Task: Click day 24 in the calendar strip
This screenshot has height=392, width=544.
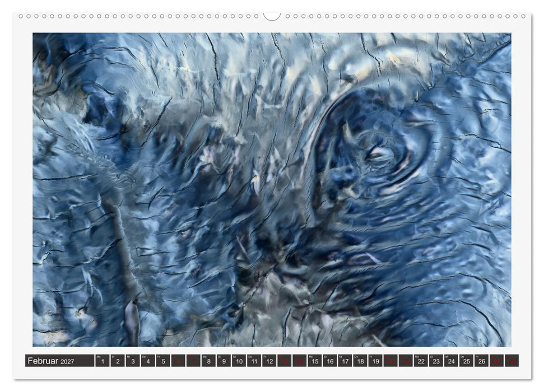Action: pyautogui.click(x=452, y=361)
